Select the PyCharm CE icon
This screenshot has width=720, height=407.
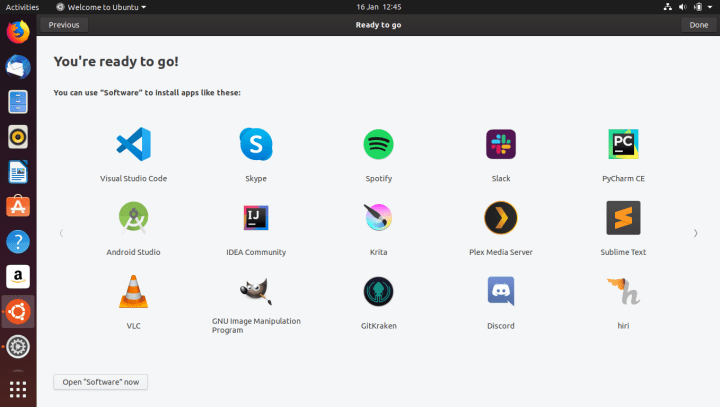coord(623,144)
